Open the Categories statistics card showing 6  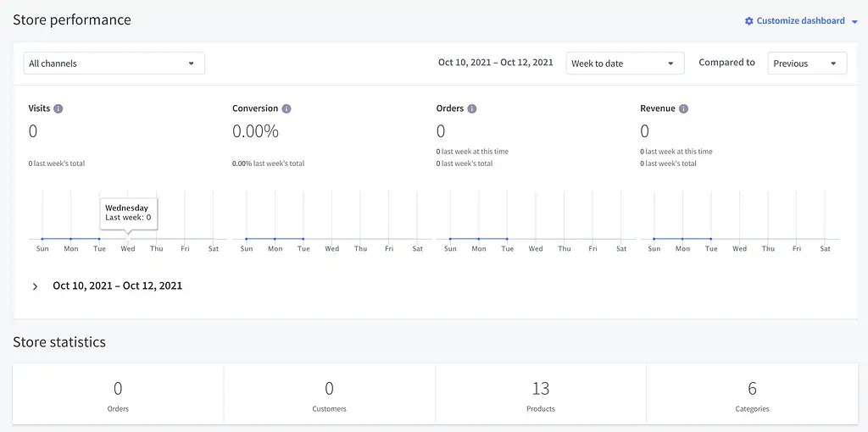pyautogui.click(x=752, y=395)
